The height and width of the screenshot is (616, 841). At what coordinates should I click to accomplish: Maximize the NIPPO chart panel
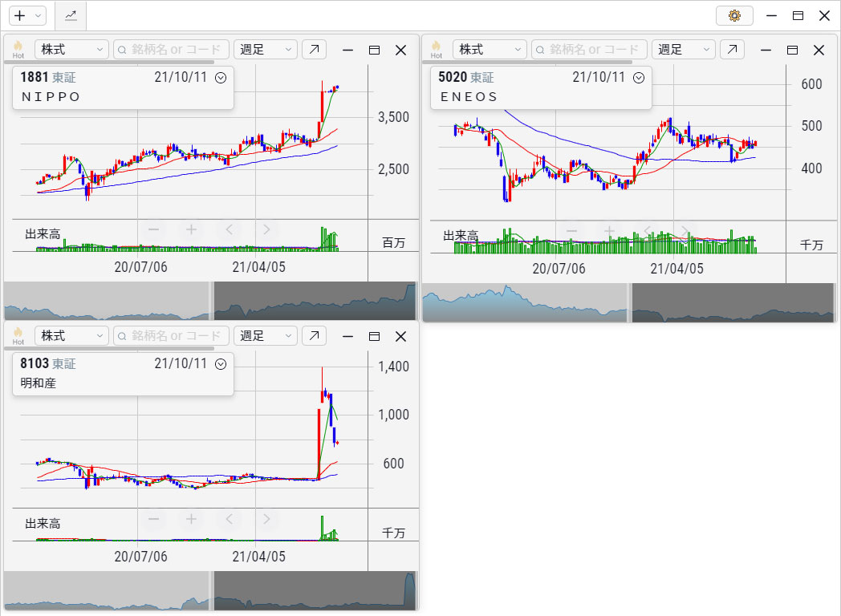pos(375,50)
